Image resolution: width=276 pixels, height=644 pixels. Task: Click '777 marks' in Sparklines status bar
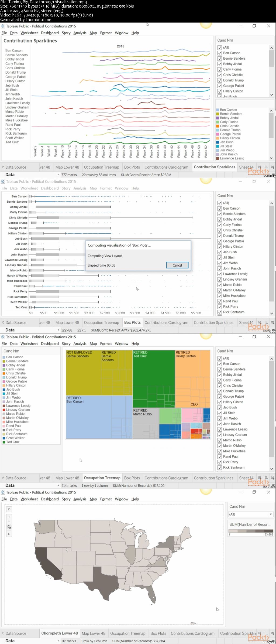click(69, 175)
